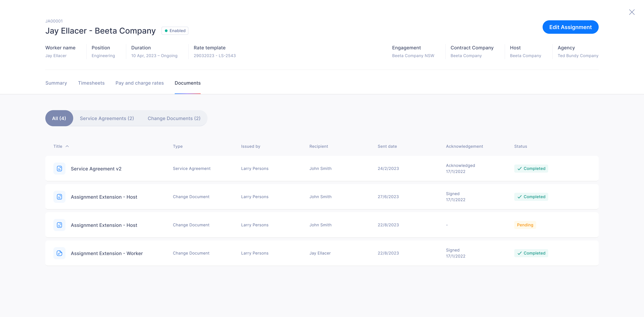This screenshot has width=644, height=317.
Task: Select the All (4) filter
Action: 59,118
